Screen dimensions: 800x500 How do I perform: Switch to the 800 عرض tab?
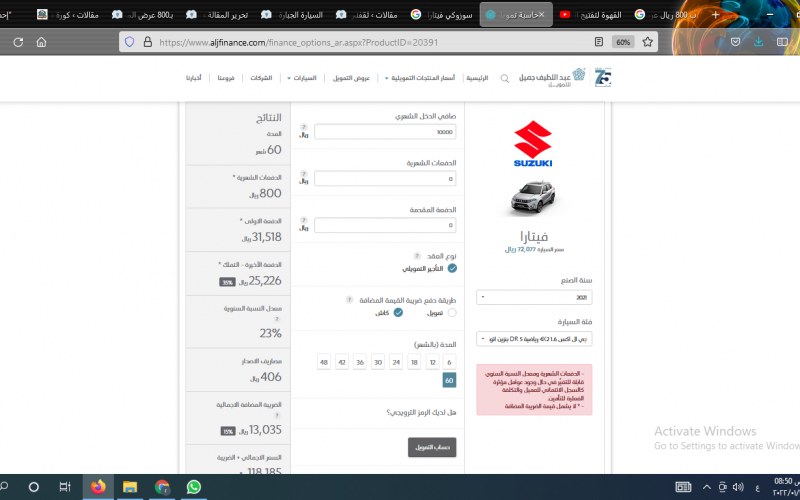(144, 15)
